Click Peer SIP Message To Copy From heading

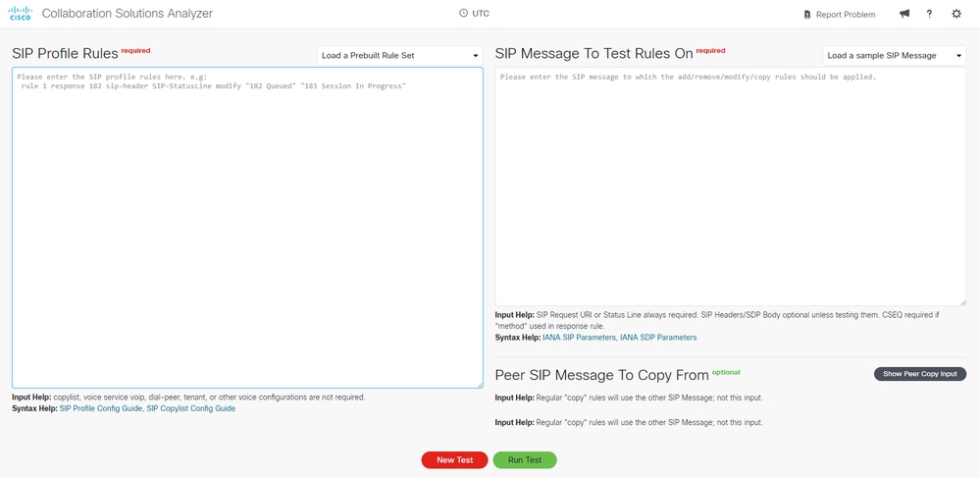coord(602,375)
